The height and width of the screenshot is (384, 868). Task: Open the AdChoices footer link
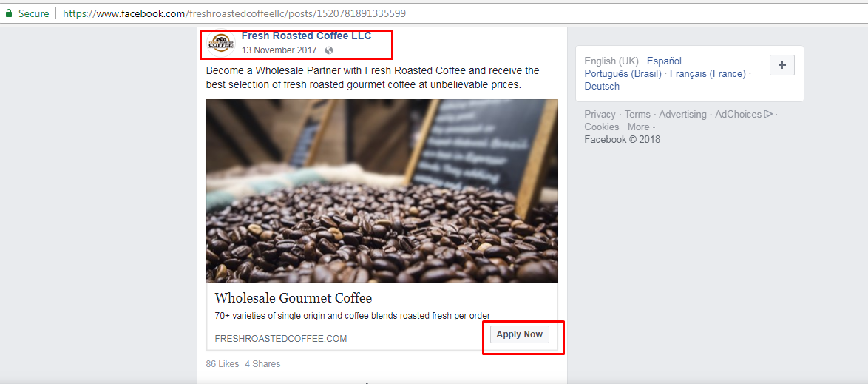739,114
